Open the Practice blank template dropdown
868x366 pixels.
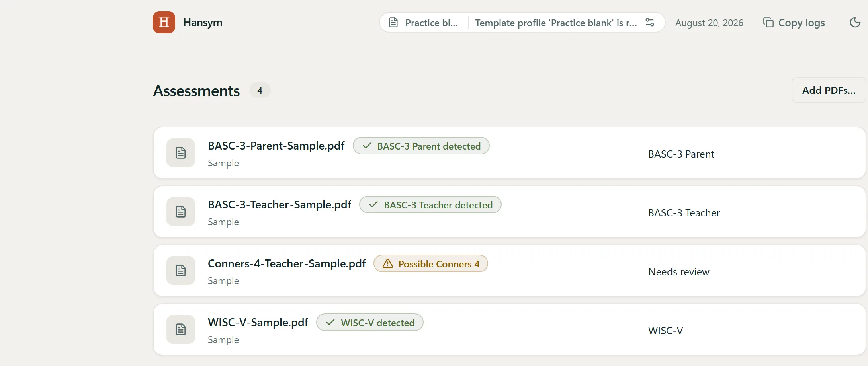coord(424,23)
